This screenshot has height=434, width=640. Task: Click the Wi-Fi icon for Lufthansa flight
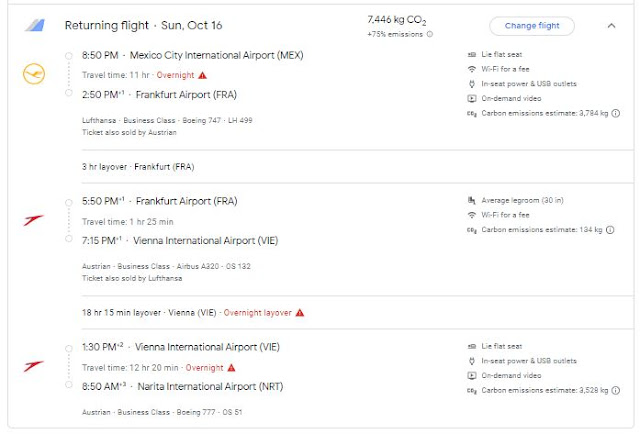click(471, 68)
